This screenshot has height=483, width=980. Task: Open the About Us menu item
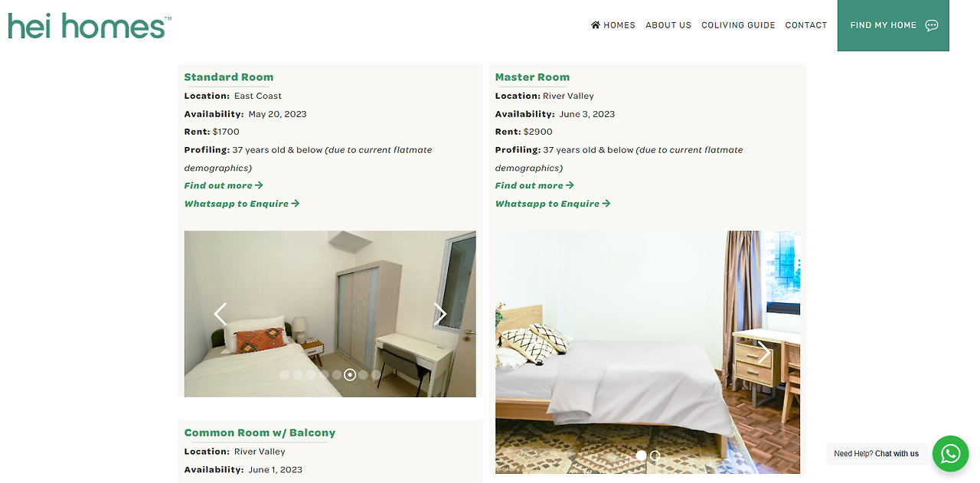668,25
